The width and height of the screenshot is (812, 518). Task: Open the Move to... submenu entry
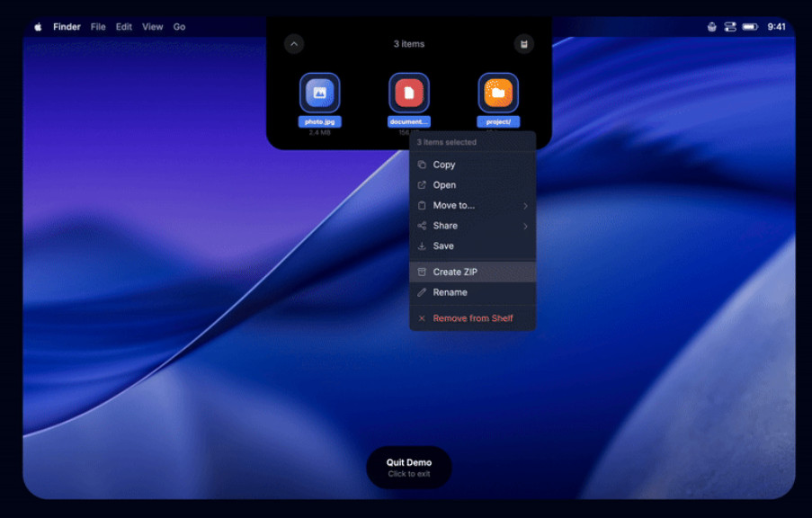coord(472,205)
